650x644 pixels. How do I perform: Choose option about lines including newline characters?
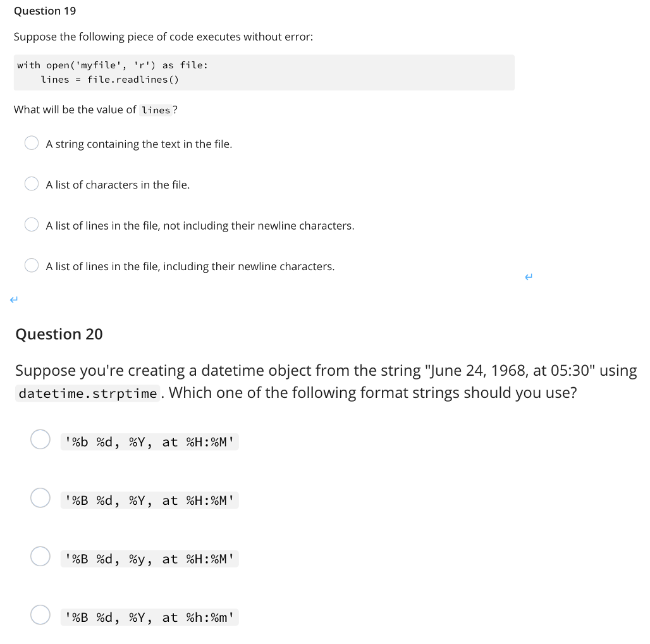32,265
